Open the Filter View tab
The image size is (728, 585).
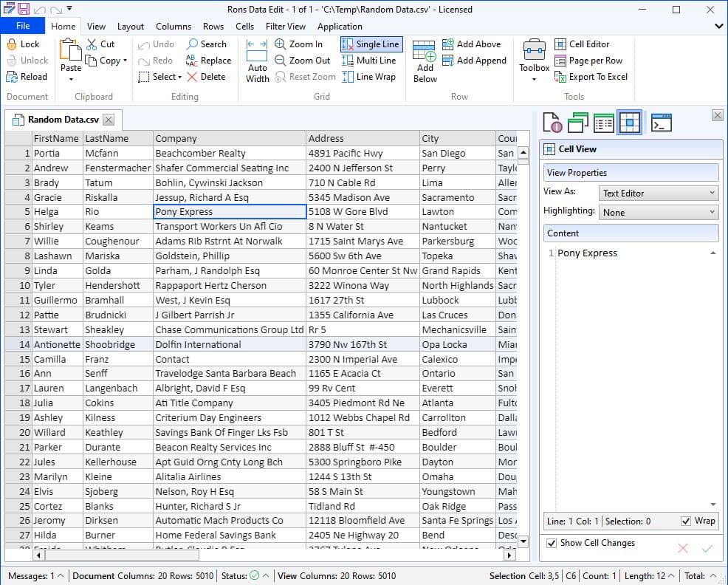[286, 27]
